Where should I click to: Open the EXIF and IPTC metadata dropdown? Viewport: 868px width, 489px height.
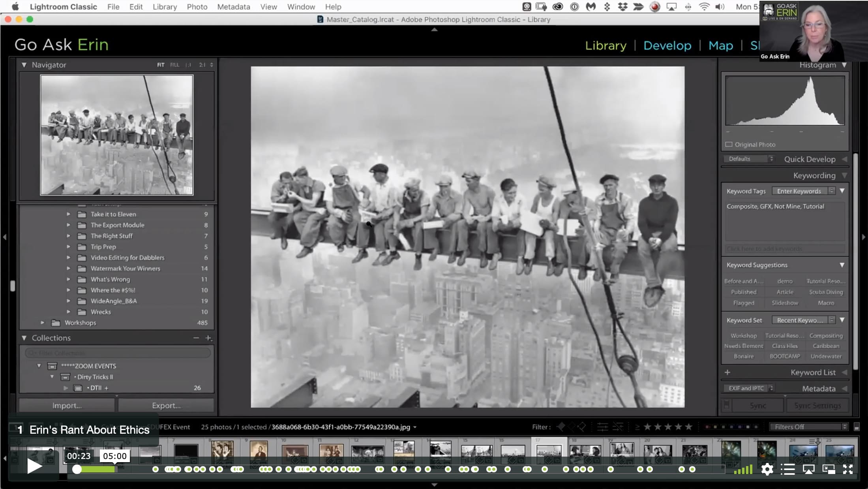pyautogui.click(x=749, y=388)
